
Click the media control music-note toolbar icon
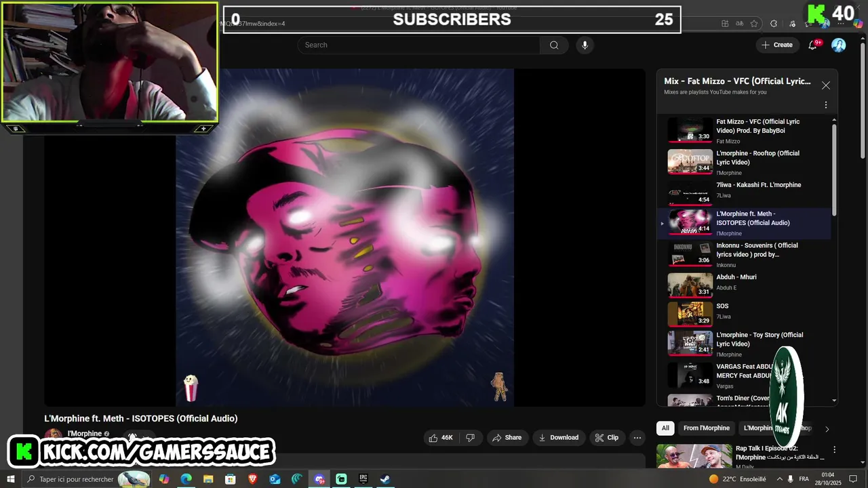[x=792, y=24]
